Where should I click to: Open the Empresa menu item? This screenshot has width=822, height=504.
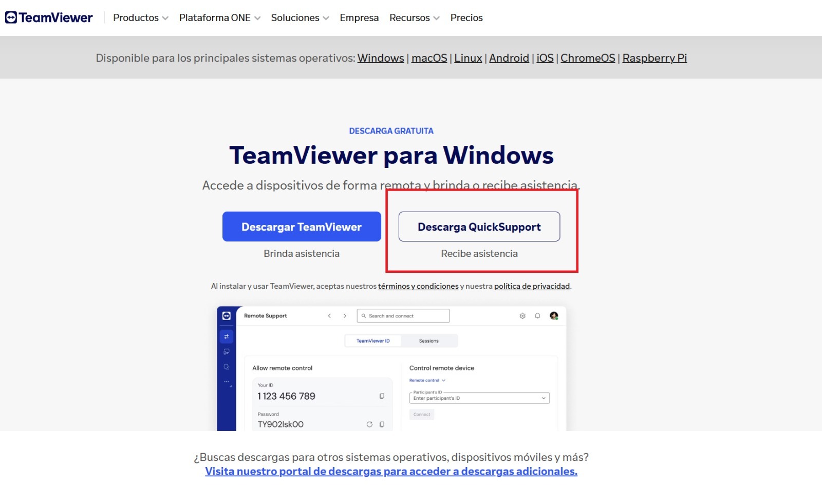(x=359, y=17)
